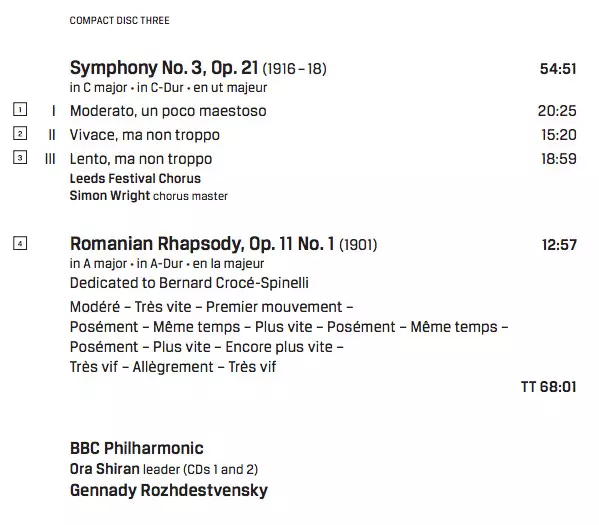Click the COMPACT DISC THREE heading
The image size is (599, 525).
pyautogui.click(x=120, y=21)
